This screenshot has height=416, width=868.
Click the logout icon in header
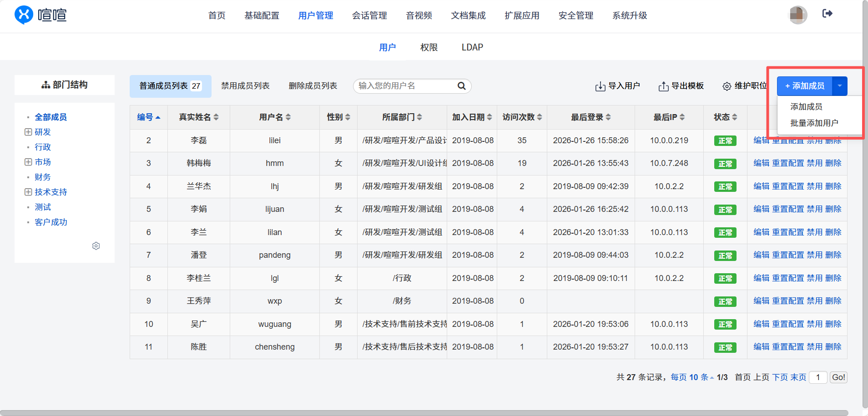(x=827, y=14)
